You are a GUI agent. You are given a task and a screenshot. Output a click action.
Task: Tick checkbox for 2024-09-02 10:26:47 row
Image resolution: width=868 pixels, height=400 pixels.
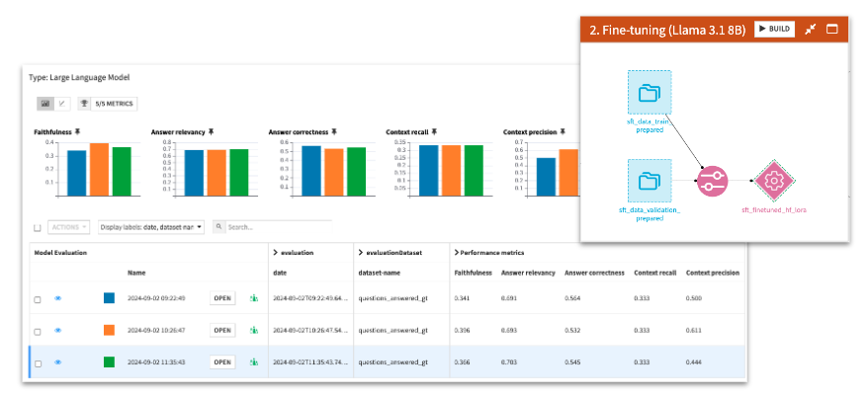tap(38, 332)
